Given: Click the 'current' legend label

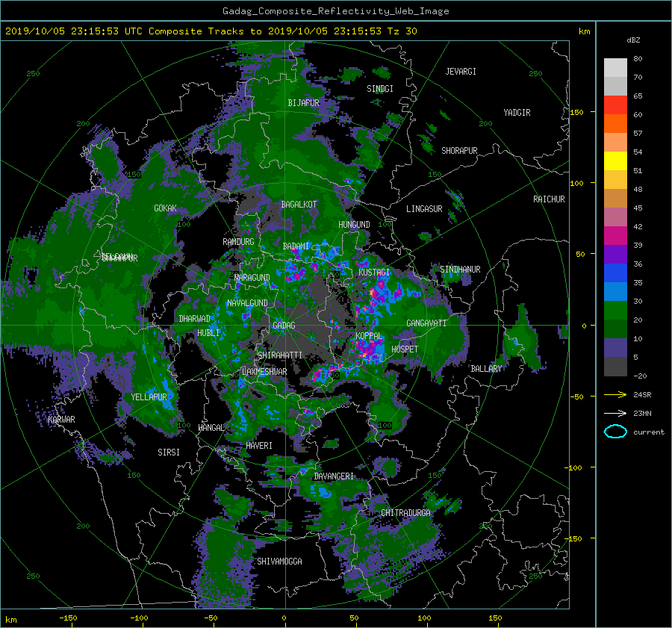Looking at the screenshot, I should pyautogui.click(x=648, y=432).
